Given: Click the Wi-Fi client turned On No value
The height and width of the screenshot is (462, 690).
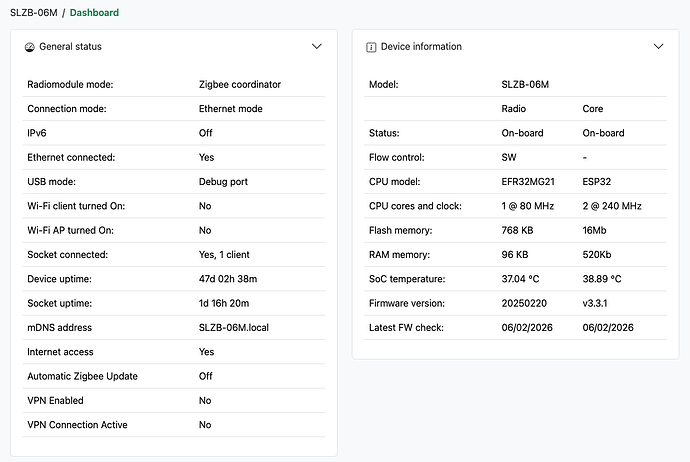Looking at the screenshot, I should click(205, 206).
